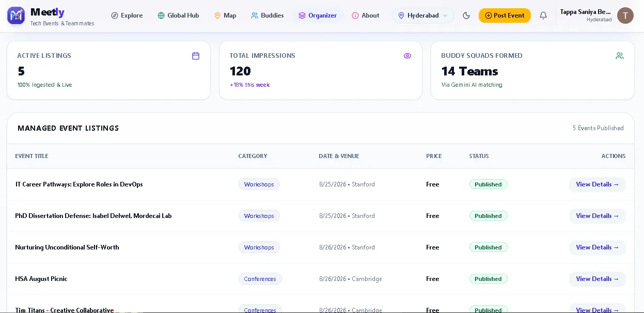Click the '+18% this week' text

pyautogui.click(x=249, y=85)
